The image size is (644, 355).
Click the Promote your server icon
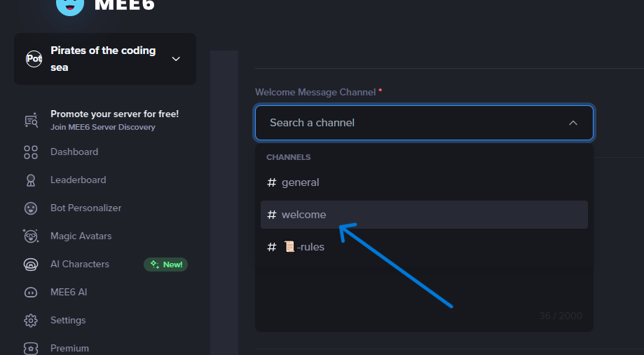[31, 120]
